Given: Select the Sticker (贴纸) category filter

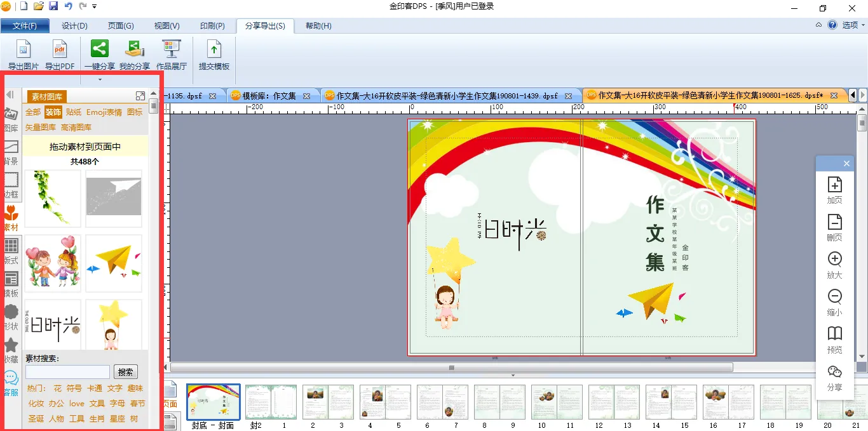Looking at the screenshot, I should [74, 112].
